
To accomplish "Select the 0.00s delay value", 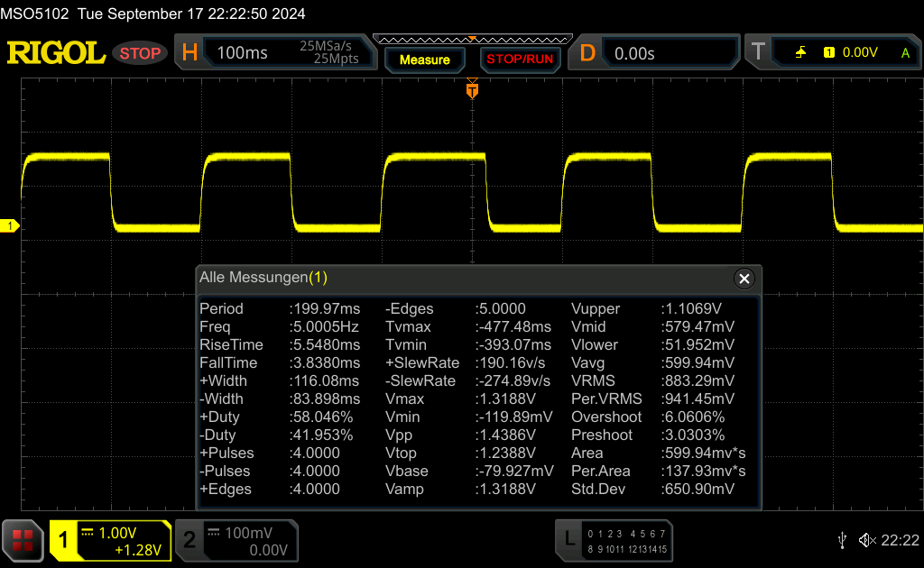I will coord(634,53).
